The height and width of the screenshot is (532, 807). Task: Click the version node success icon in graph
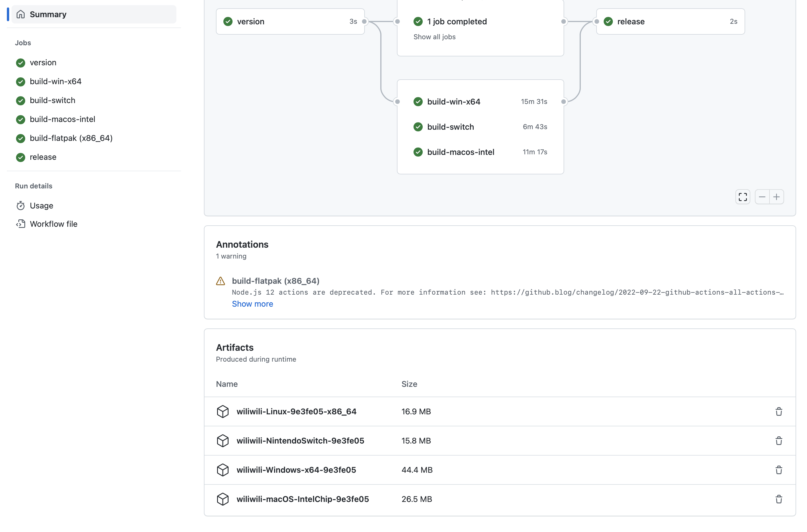(x=228, y=21)
